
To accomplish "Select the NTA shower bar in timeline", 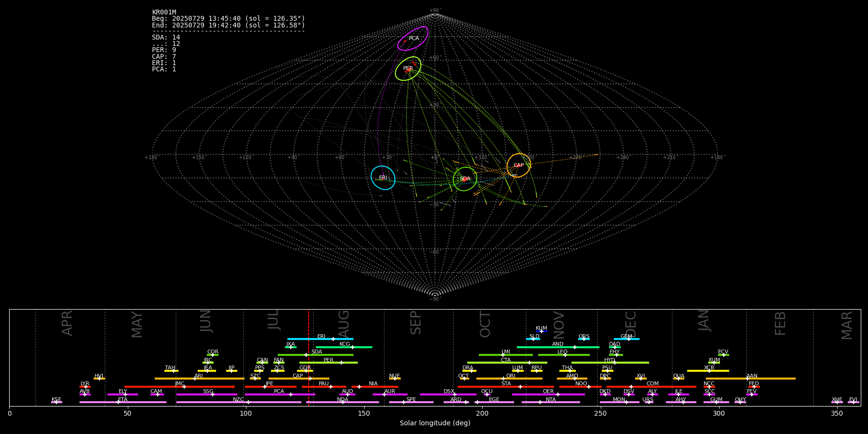I will pos(551,402).
